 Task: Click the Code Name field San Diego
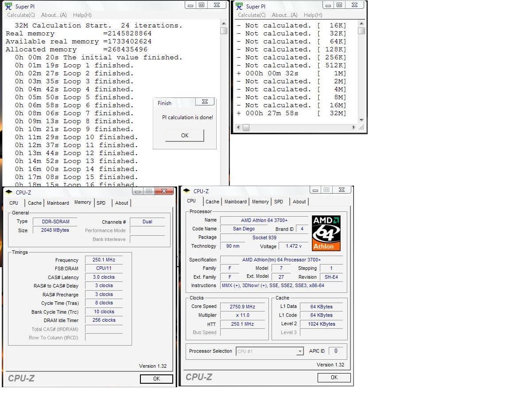244,229
